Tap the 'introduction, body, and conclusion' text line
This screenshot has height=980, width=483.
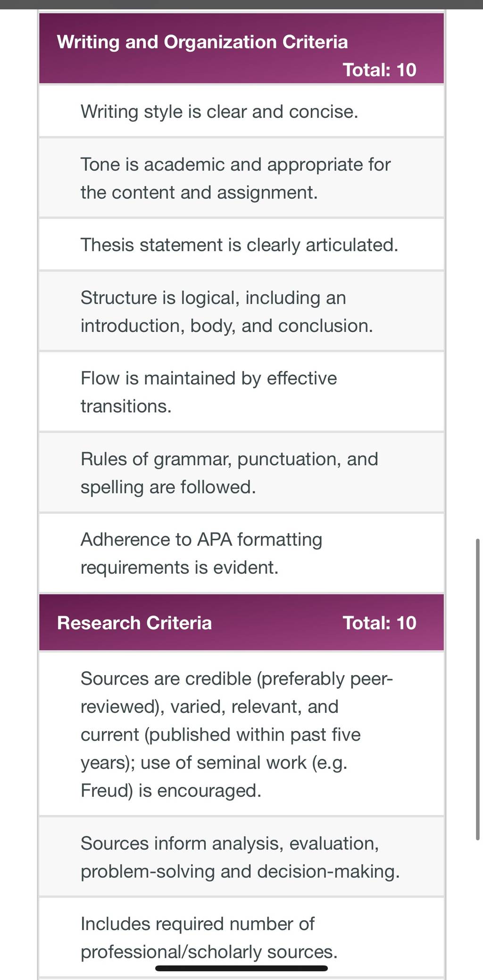pos(226,326)
